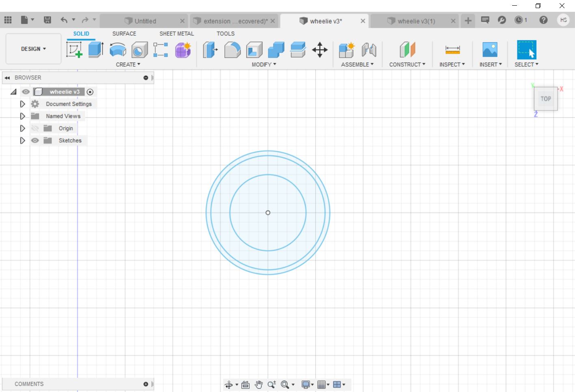Click the Offset Plane construct icon
Screen dimensions: 575x392
407,50
